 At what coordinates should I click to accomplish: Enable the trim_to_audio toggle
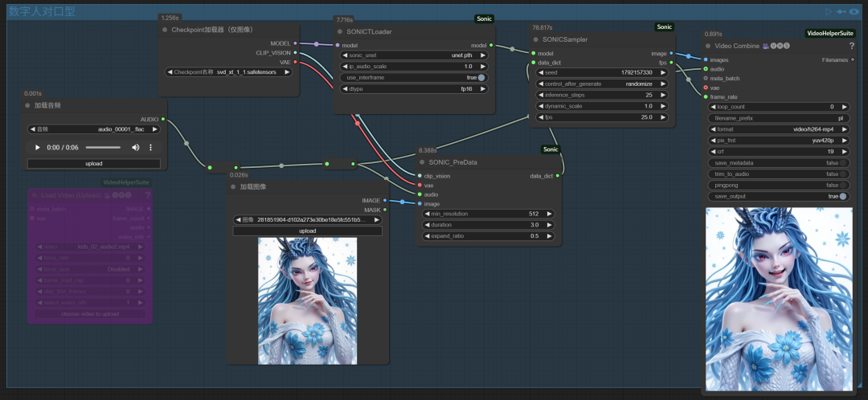843,173
